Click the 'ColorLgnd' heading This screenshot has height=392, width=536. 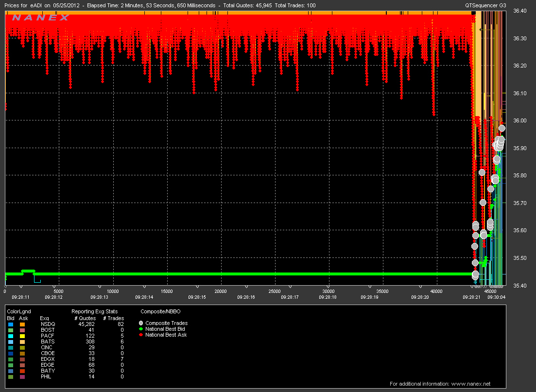pyautogui.click(x=19, y=311)
